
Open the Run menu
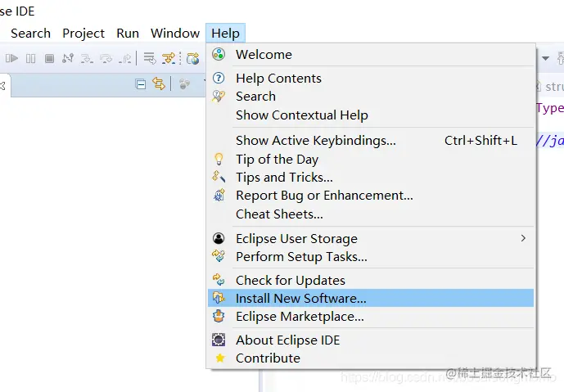[128, 33]
